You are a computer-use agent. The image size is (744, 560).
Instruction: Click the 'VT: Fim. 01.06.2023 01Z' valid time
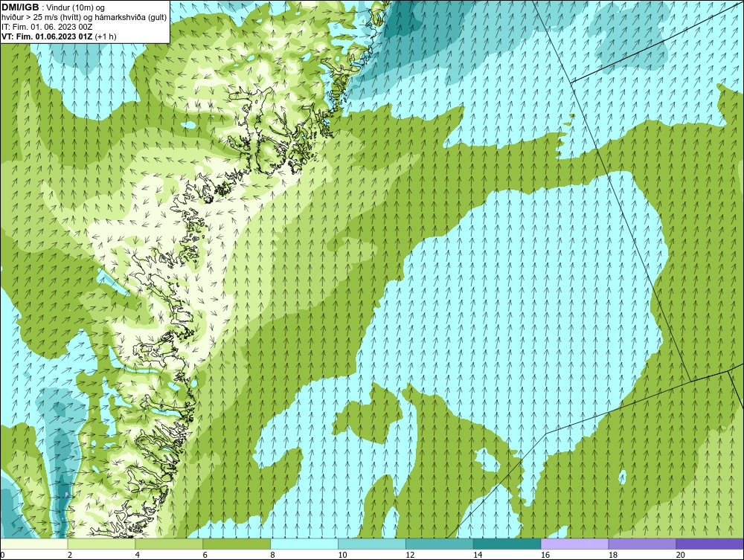click(48, 36)
